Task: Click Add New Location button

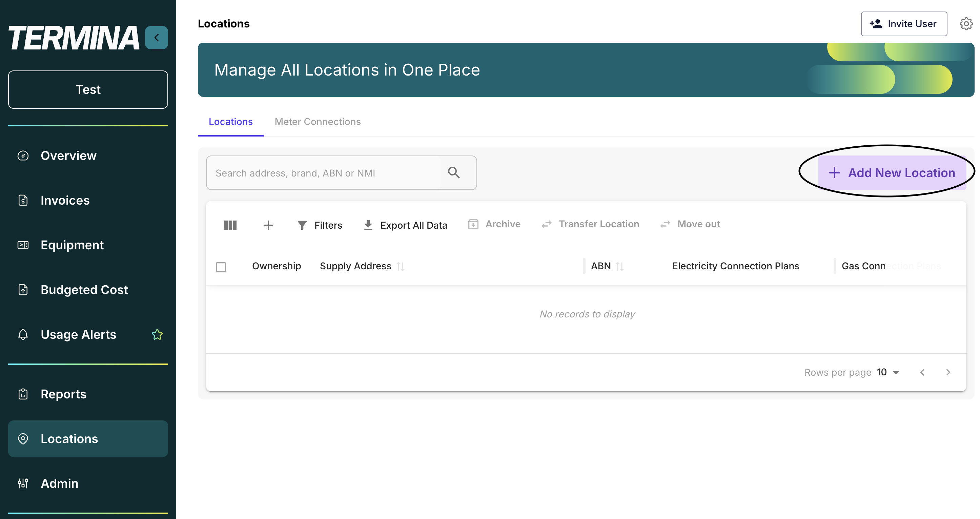Action: click(x=892, y=173)
